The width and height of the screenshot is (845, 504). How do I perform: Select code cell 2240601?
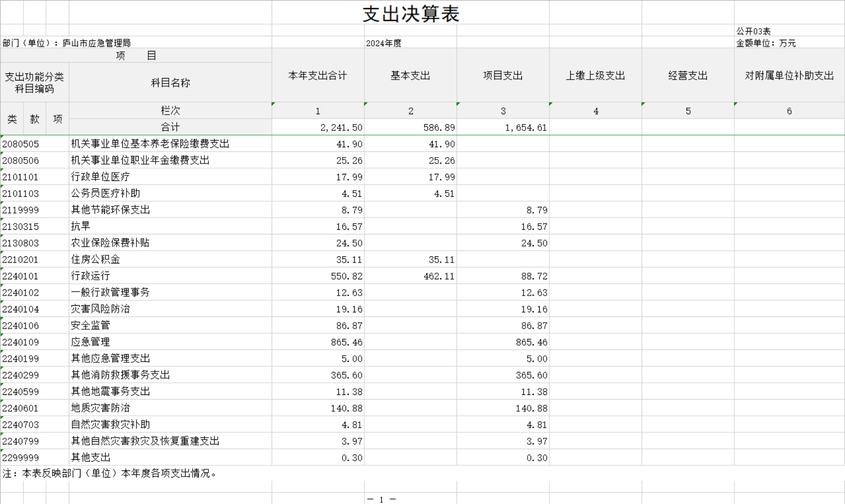[x=21, y=408]
